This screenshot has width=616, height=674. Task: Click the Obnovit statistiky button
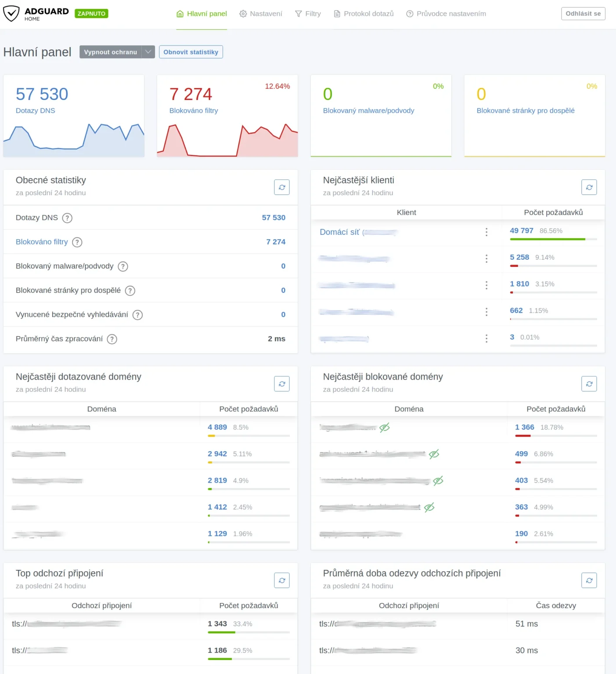191,52
